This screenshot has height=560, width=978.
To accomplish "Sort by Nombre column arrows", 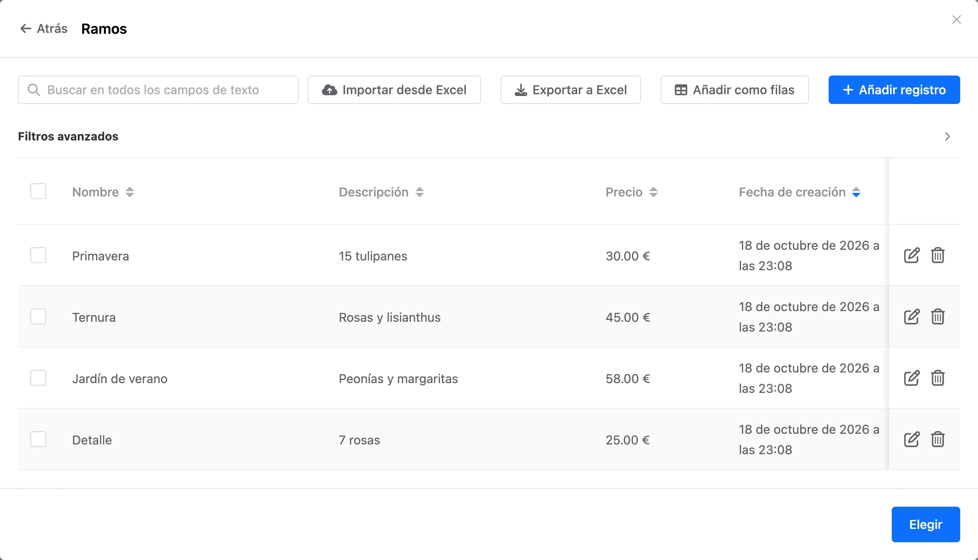I will [x=129, y=192].
